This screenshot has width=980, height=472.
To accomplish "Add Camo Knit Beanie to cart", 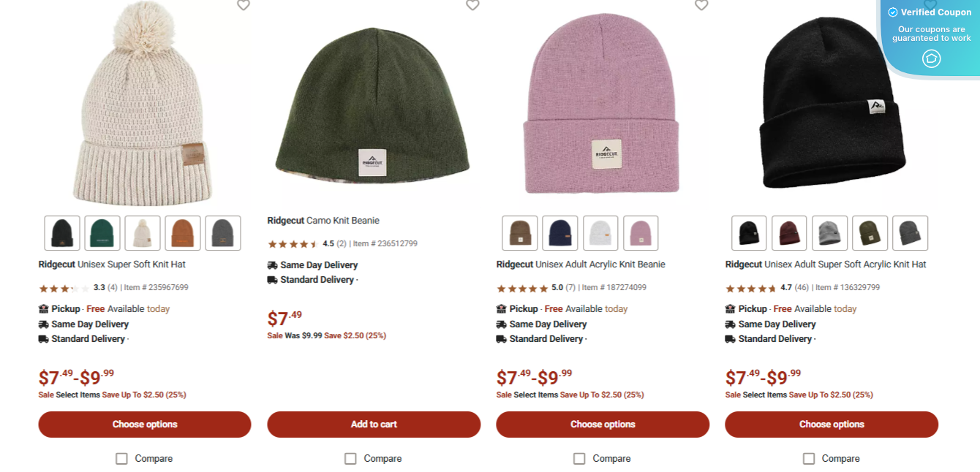I will click(374, 425).
